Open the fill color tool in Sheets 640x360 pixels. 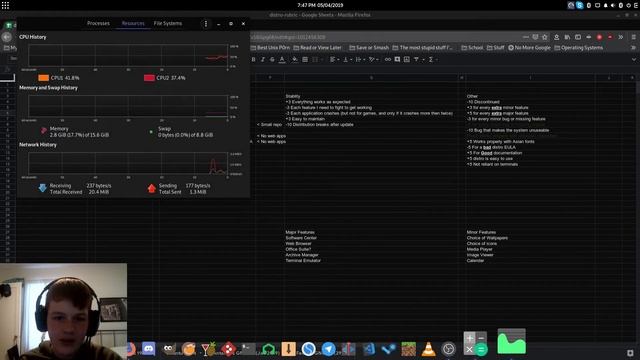tap(294, 60)
